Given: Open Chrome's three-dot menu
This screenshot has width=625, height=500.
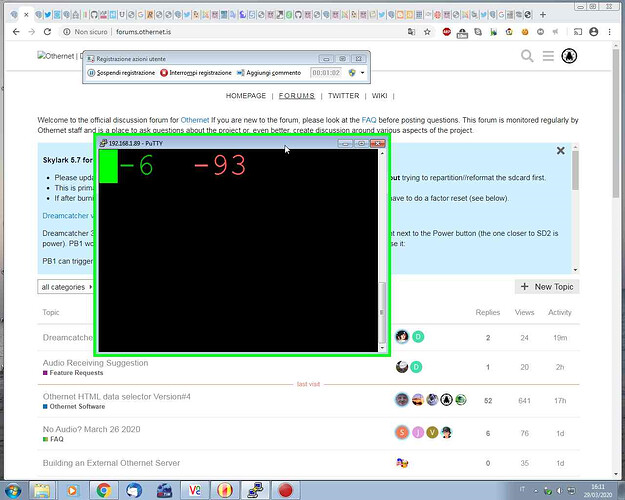Looking at the screenshot, I should (609, 32).
